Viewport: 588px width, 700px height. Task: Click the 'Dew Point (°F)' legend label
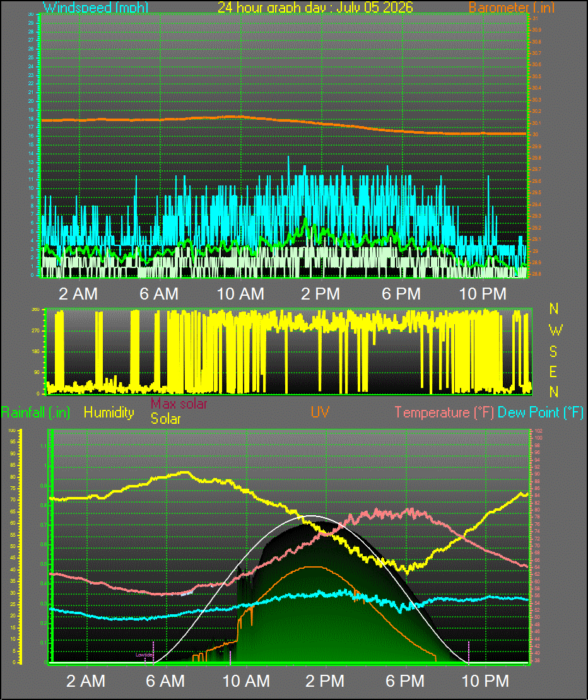(540, 412)
